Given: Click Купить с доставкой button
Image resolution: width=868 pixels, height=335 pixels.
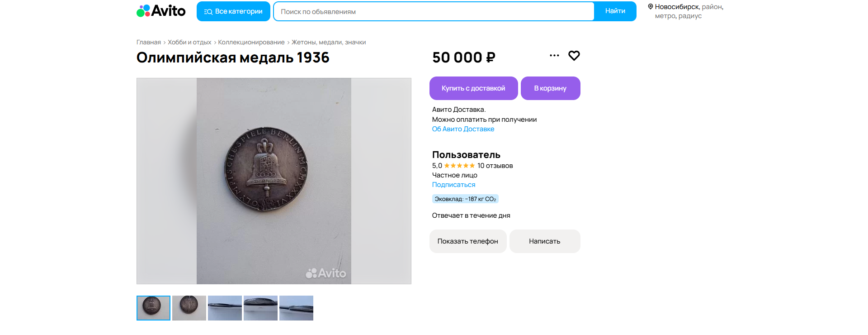Looking at the screenshot, I should click(473, 88).
